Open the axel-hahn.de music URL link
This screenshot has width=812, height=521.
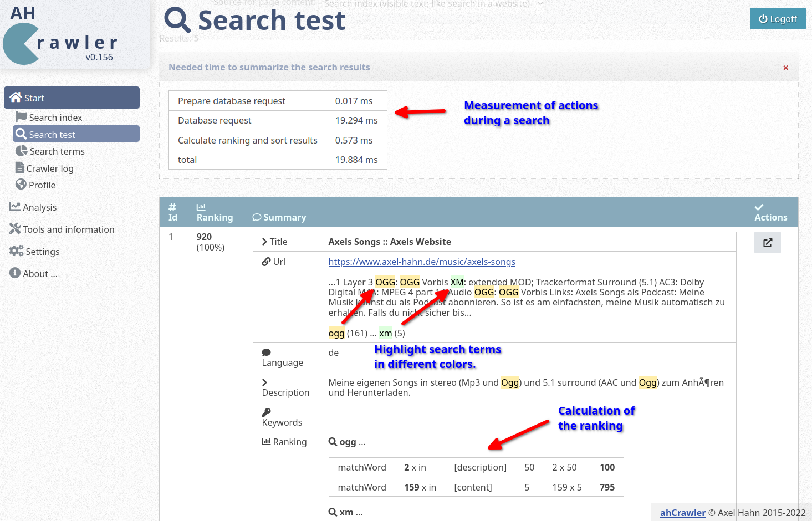click(x=422, y=262)
